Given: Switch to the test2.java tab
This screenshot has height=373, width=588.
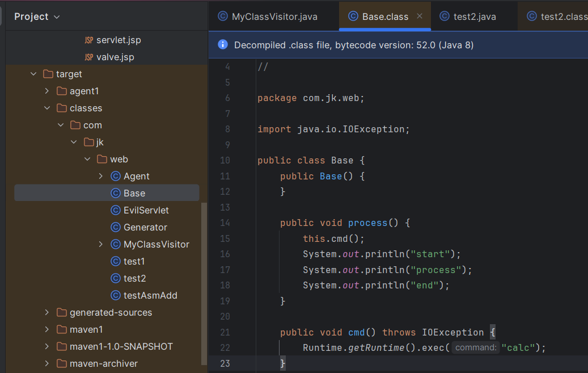Looking at the screenshot, I should pos(475,16).
